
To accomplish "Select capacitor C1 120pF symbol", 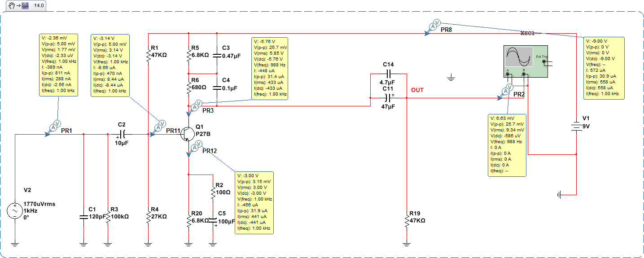I will 83,217.
